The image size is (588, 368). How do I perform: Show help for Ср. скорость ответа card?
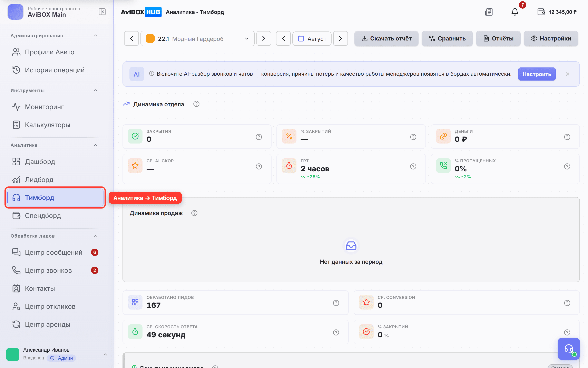point(336,332)
